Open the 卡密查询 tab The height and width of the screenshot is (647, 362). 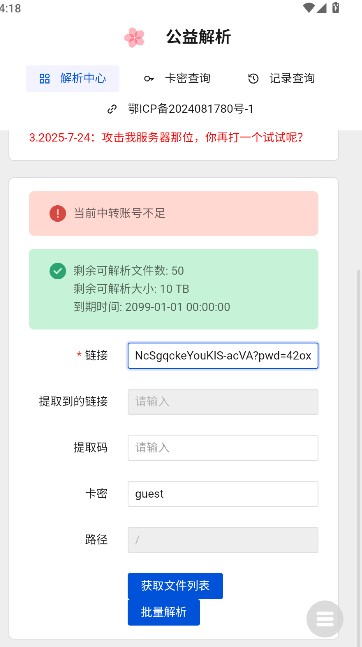(x=177, y=78)
